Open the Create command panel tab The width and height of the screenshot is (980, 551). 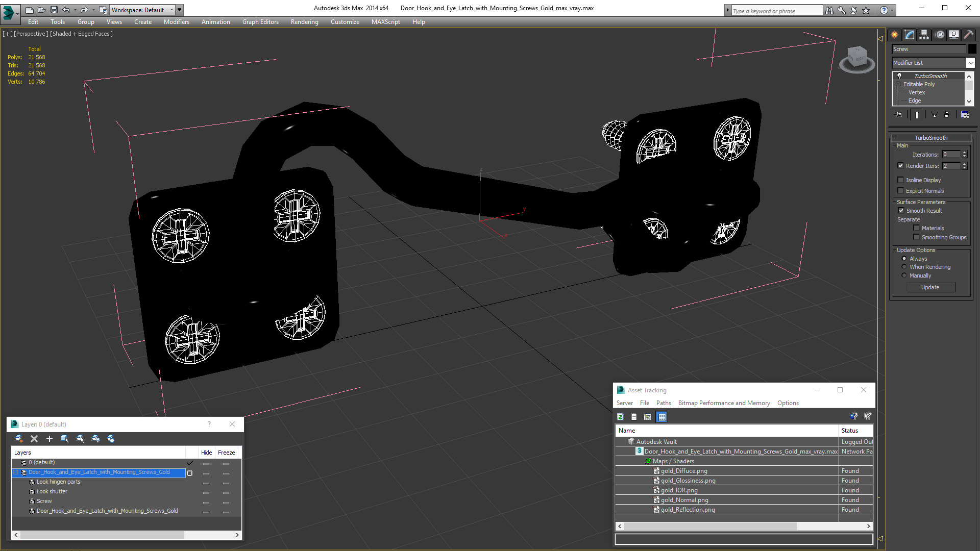(895, 35)
